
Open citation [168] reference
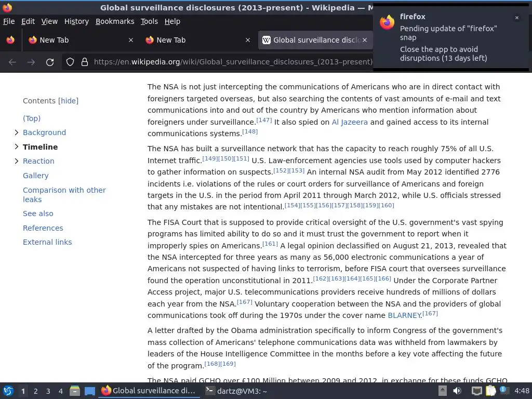tap(212, 364)
